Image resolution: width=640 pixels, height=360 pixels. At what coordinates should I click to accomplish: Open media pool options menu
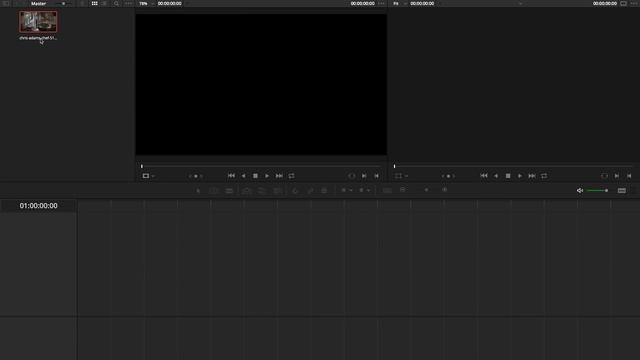[128, 3]
